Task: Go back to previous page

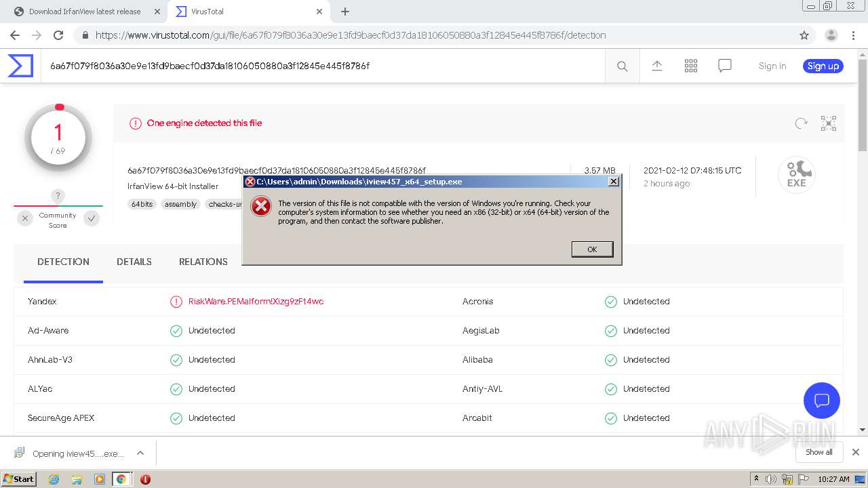Action: [15, 35]
